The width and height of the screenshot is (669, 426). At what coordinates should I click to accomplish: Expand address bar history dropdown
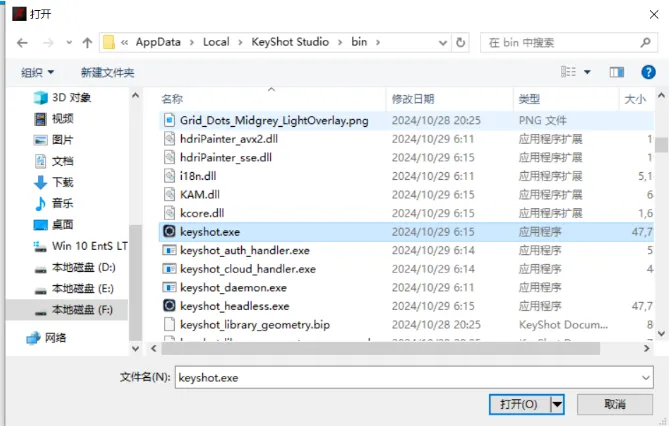[x=443, y=43]
